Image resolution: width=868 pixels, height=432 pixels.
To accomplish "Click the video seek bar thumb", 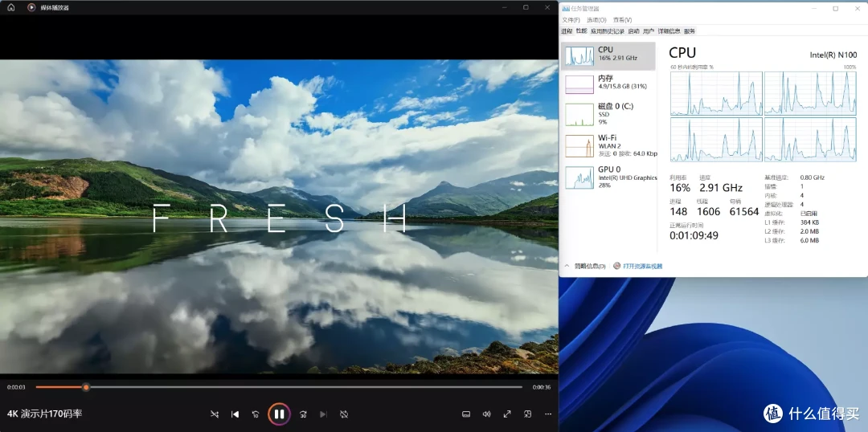I will point(86,387).
